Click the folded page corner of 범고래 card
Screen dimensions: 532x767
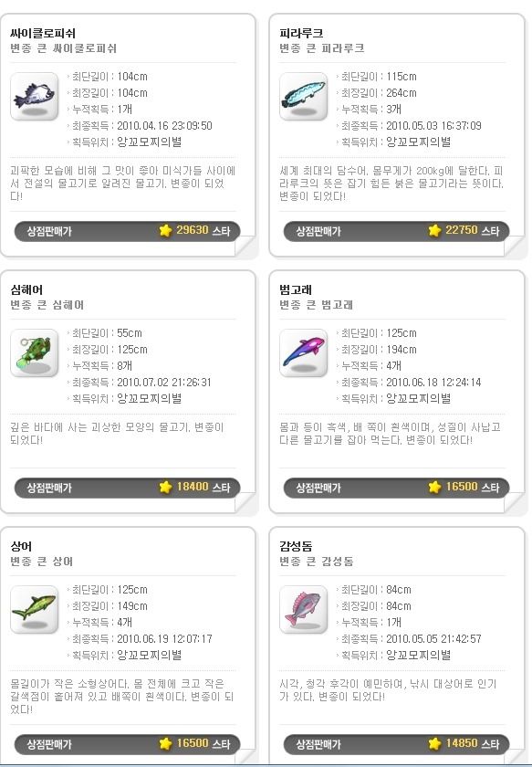coord(515,503)
